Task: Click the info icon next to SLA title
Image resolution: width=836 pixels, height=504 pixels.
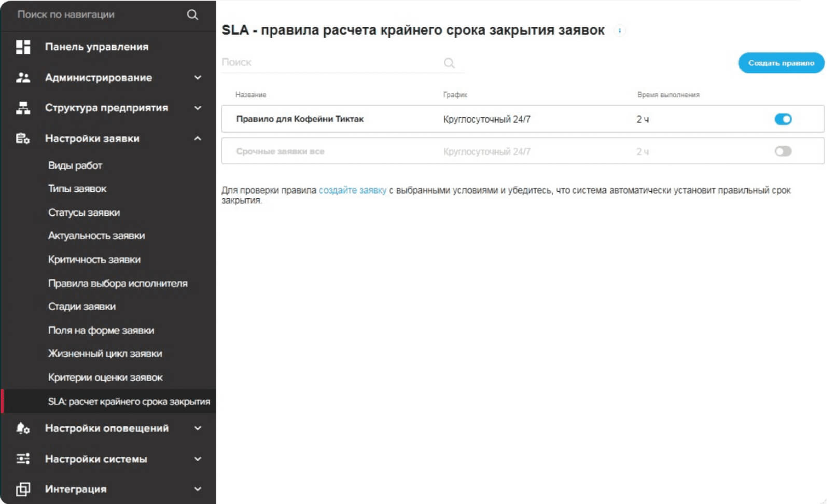Action: [619, 31]
